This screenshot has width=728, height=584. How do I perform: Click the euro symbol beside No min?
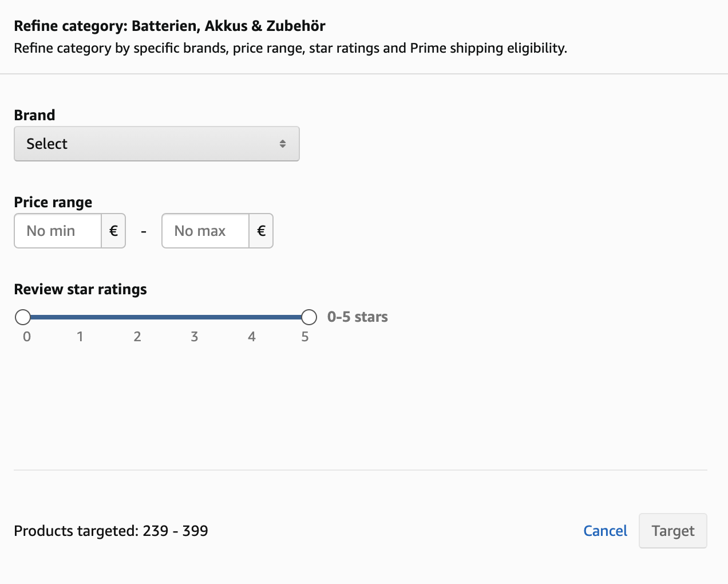tap(113, 231)
